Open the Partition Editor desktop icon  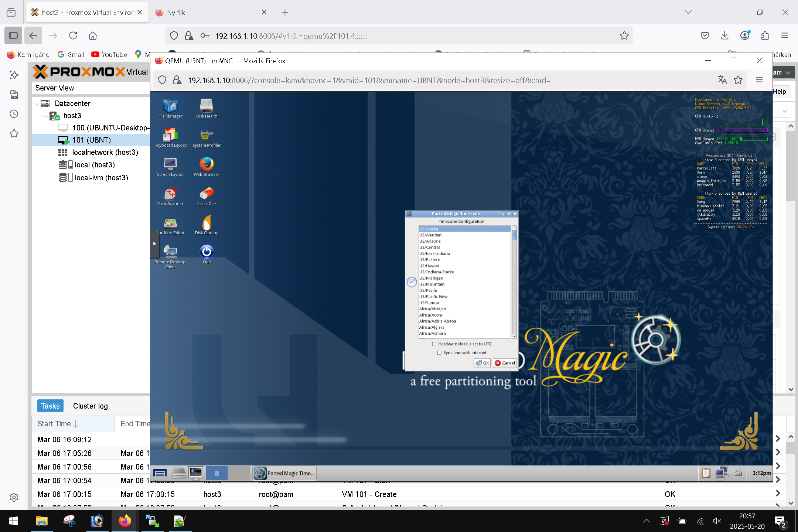tap(170, 224)
